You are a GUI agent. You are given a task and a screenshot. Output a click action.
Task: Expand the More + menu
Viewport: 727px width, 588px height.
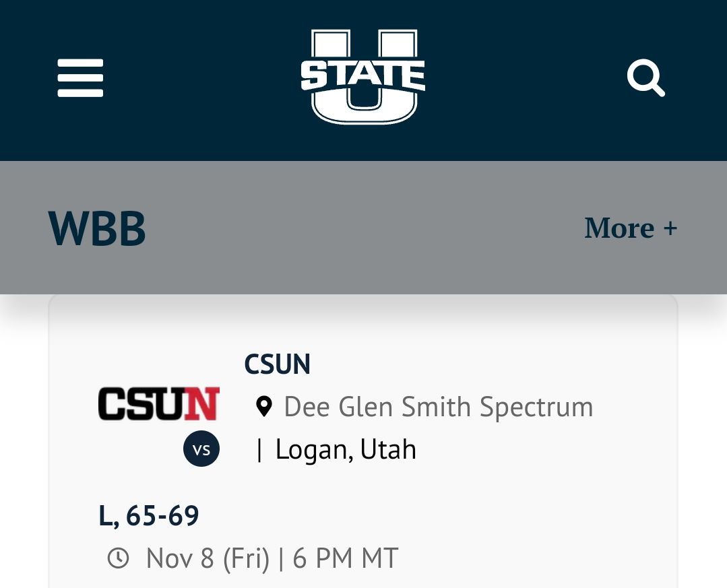[631, 228]
